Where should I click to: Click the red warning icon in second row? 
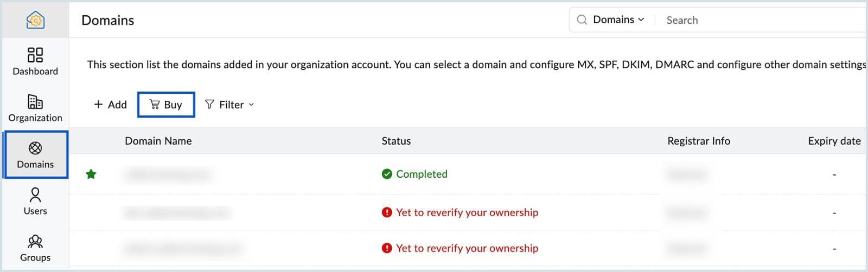click(x=387, y=212)
